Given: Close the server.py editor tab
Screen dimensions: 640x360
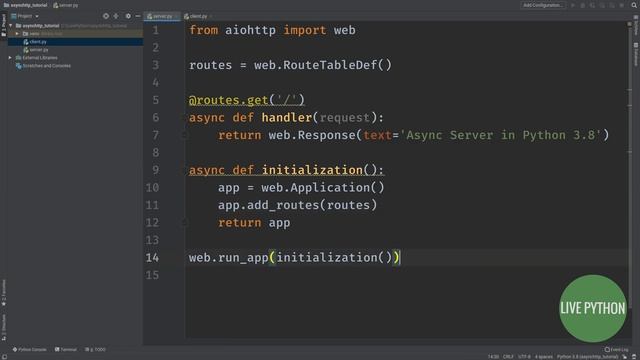Looking at the screenshot, I should point(177,16).
